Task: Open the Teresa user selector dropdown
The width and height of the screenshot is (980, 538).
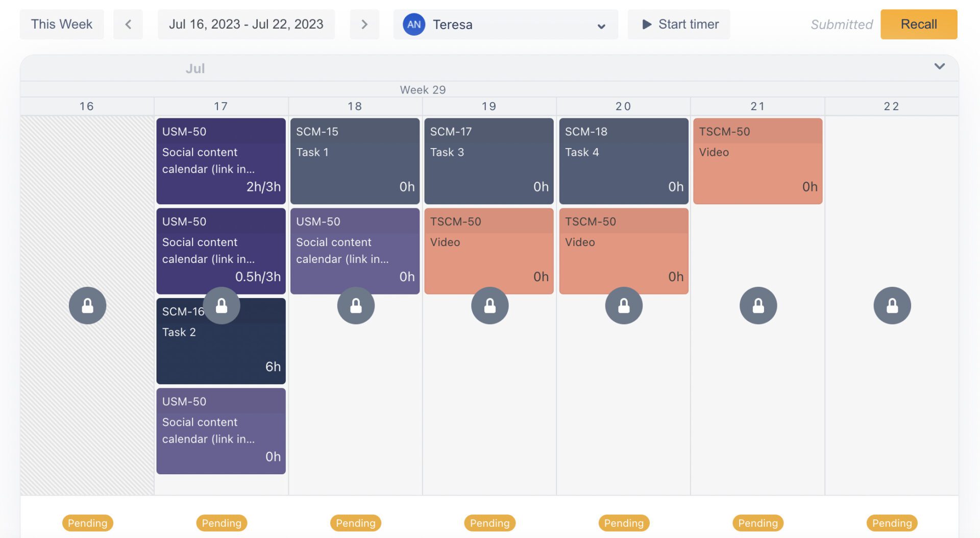Action: (x=601, y=25)
